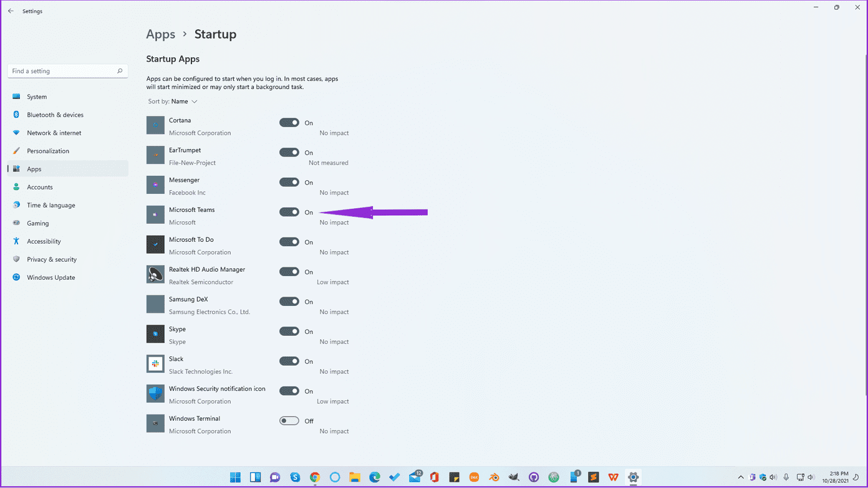Open Mail app with 12 badge
Viewport: 868px width, 488px height.
[x=415, y=477]
